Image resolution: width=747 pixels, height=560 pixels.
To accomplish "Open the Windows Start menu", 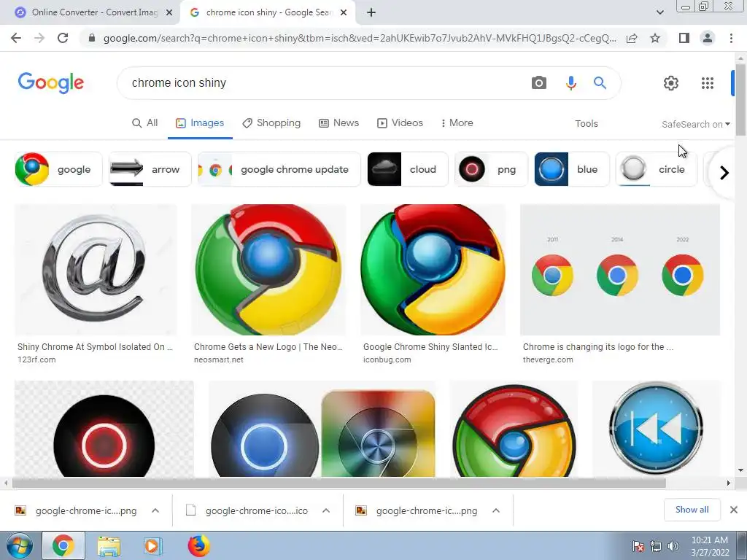I will (x=19, y=545).
